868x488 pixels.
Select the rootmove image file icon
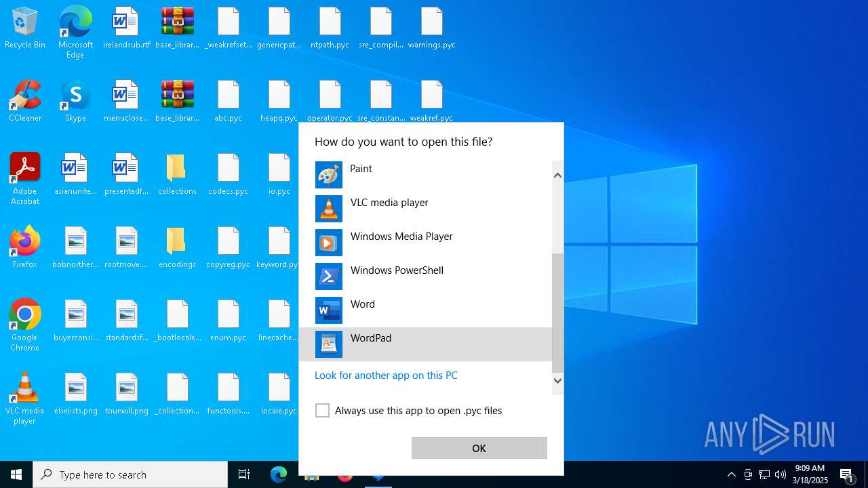coord(127,248)
